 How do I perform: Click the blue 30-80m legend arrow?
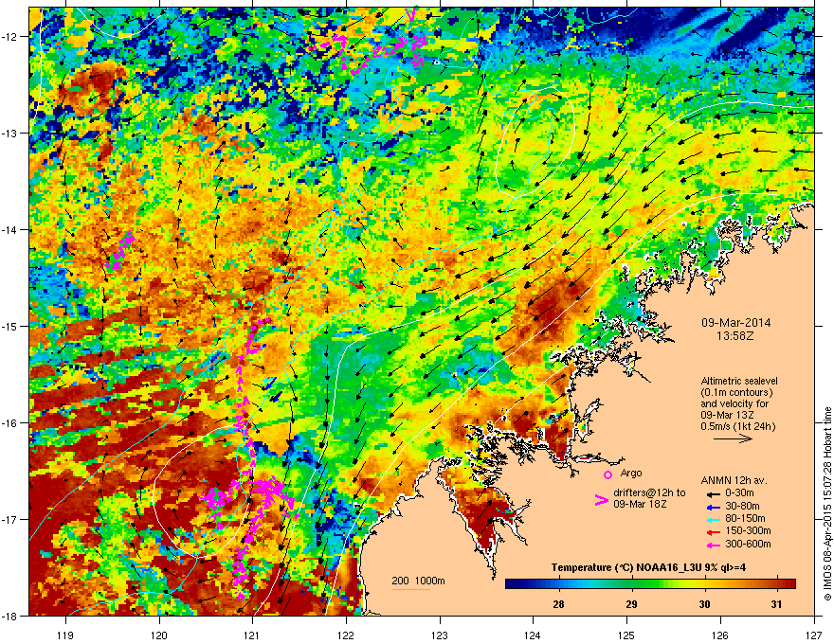coord(713,507)
